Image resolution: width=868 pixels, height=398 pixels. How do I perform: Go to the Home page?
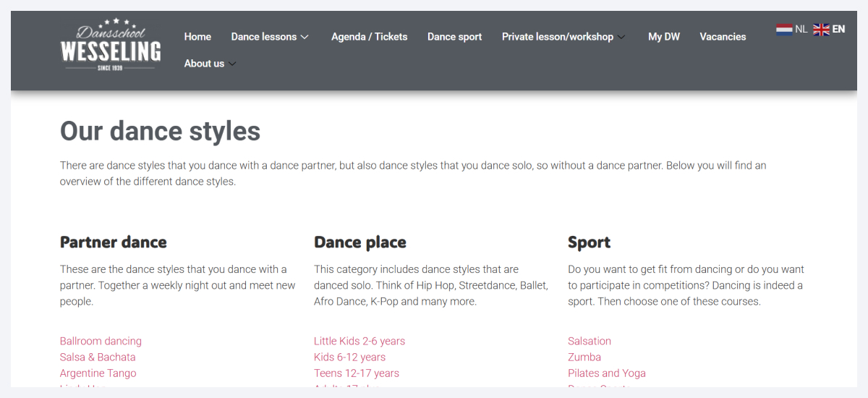[x=197, y=37]
